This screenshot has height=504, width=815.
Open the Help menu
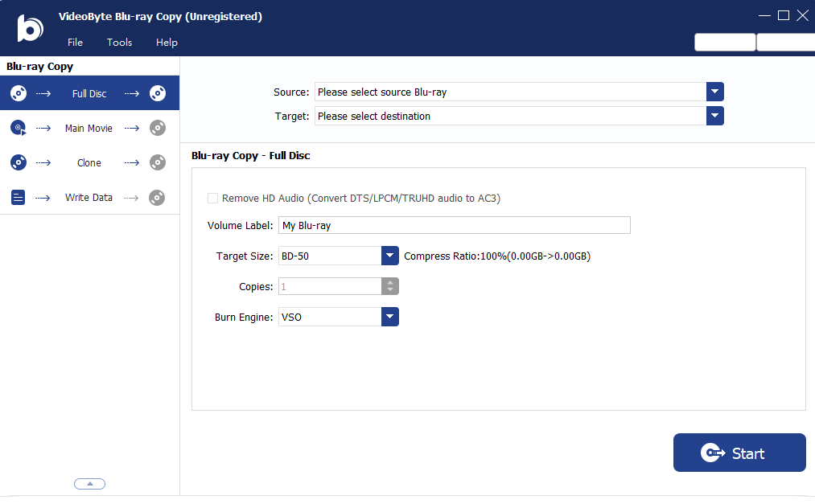click(167, 43)
